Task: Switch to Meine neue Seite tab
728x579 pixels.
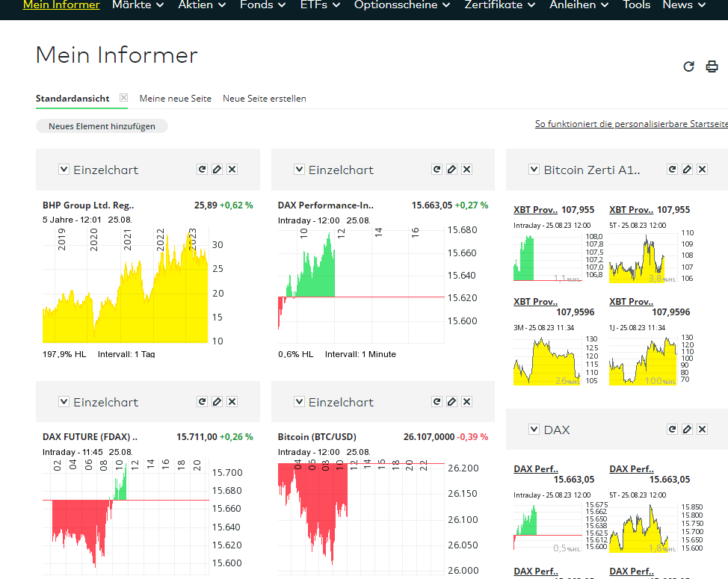Action: pos(175,99)
